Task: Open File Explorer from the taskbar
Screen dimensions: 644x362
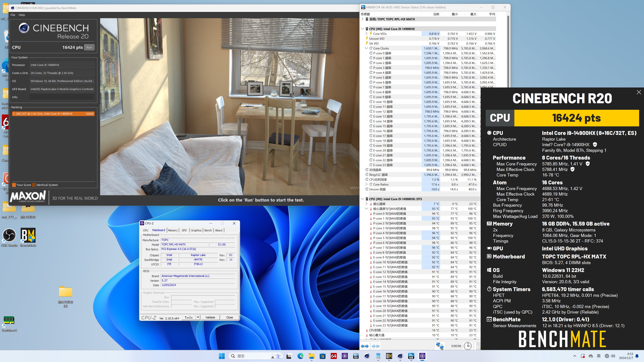Action: pos(311,356)
